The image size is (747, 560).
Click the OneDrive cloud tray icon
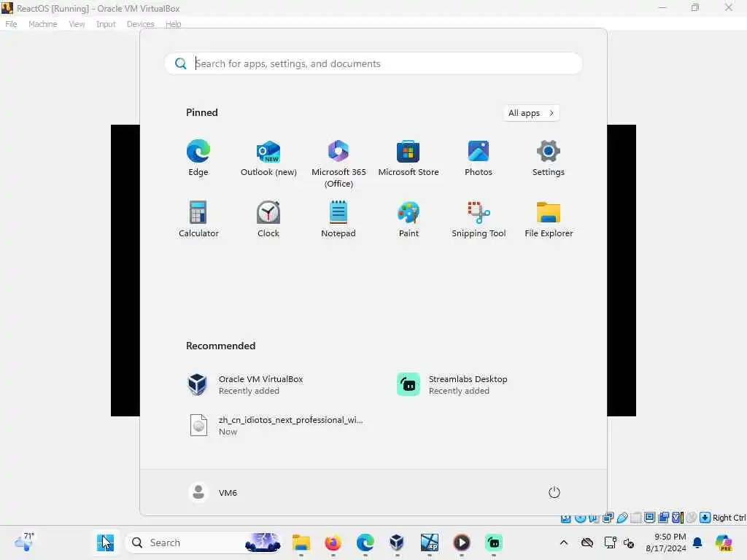587,542
